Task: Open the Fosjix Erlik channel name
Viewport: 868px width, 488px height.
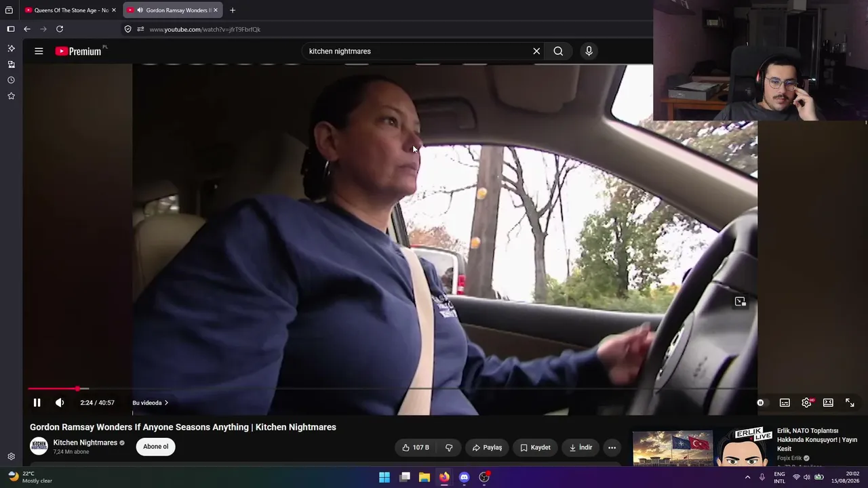Action: click(789, 458)
